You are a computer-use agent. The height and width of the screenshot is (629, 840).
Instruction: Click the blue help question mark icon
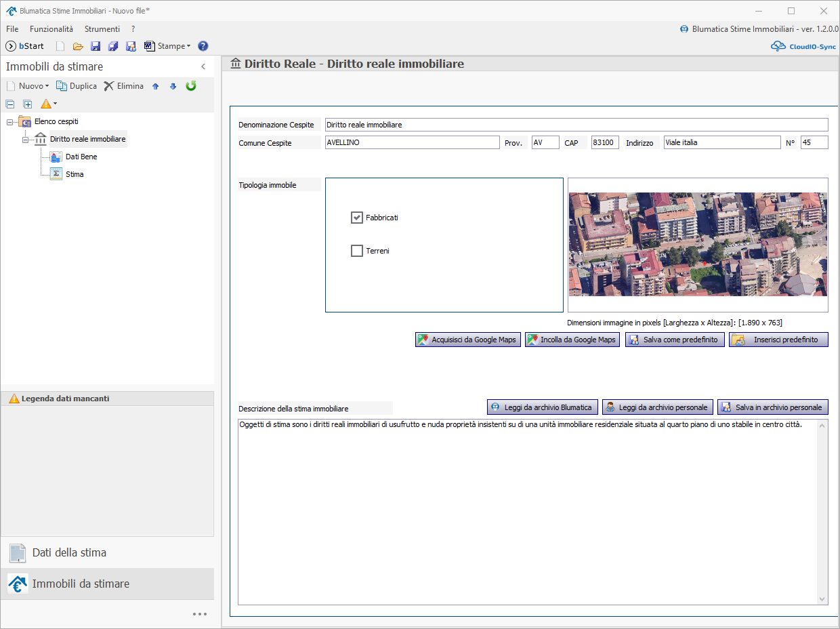click(203, 46)
